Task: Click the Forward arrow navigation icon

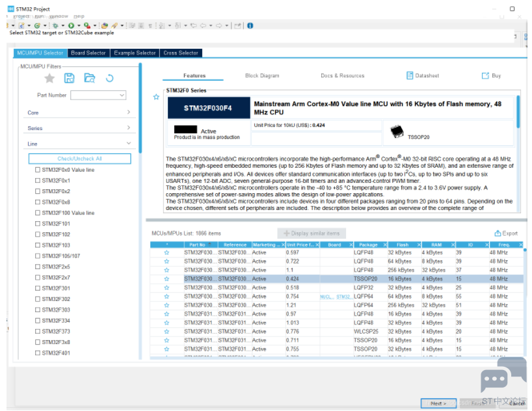Action: (x=219, y=26)
